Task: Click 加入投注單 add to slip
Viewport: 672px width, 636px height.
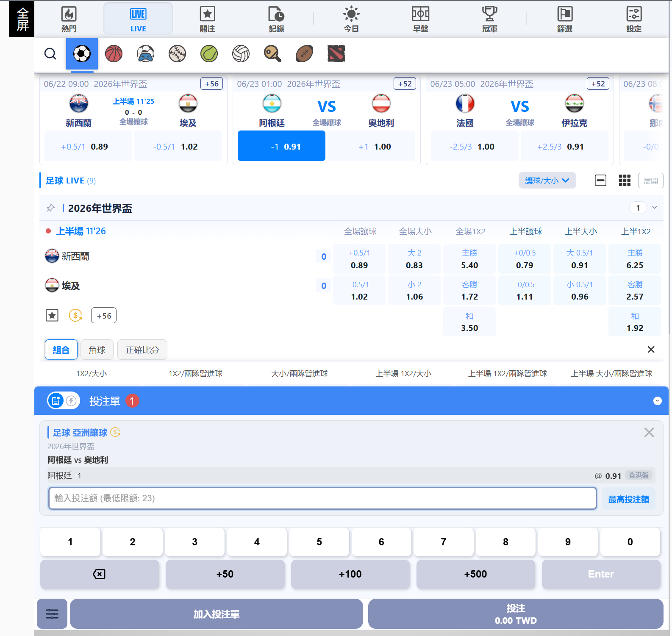Action: (x=216, y=614)
